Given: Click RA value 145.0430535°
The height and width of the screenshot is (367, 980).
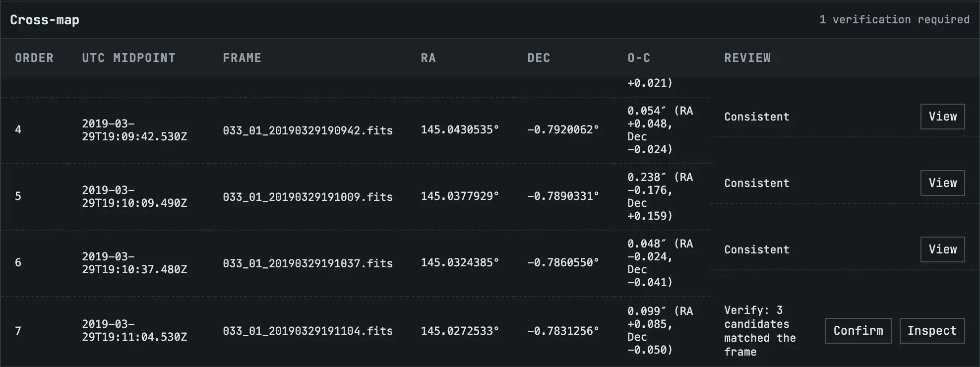Looking at the screenshot, I should point(460,130).
